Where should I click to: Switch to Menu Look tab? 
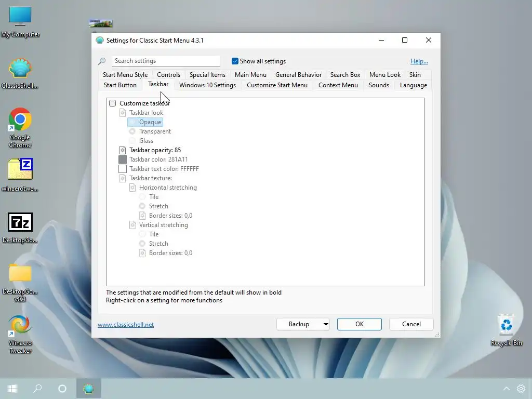click(x=385, y=75)
